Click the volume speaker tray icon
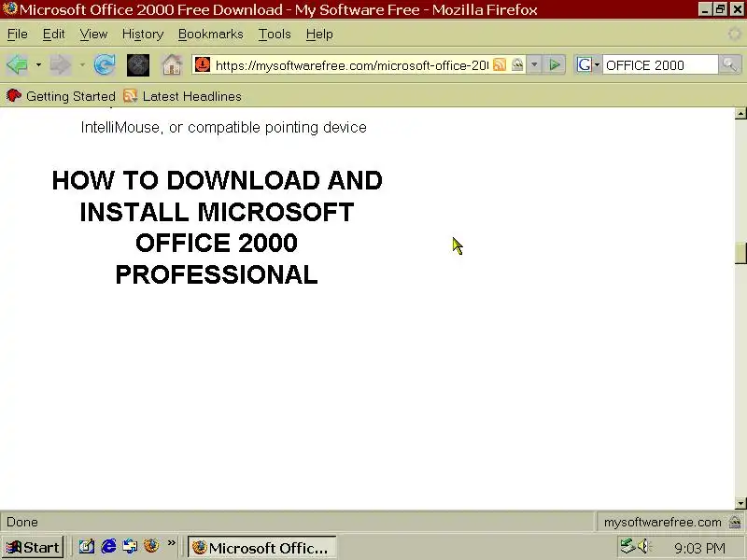Viewport: 747px width, 560px height. pos(644,546)
